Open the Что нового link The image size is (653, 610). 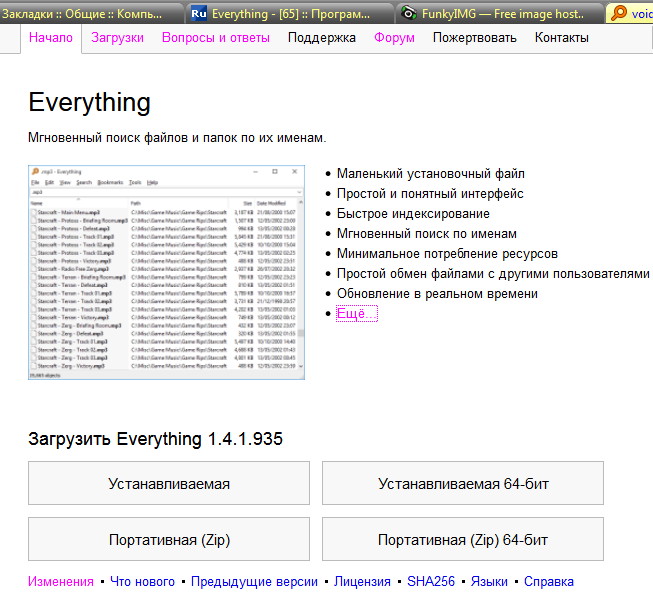pyautogui.click(x=142, y=581)
